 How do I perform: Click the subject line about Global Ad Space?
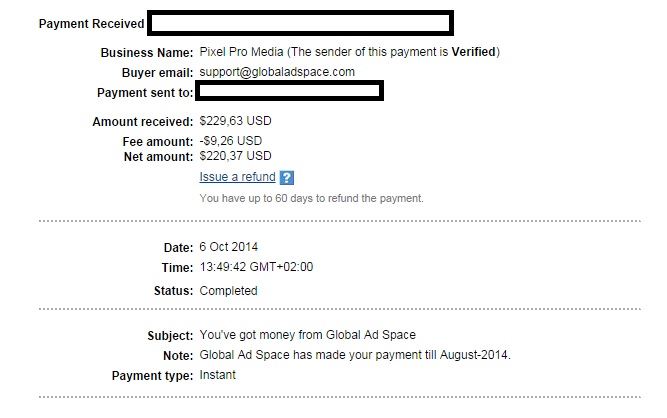click(308, 335)
